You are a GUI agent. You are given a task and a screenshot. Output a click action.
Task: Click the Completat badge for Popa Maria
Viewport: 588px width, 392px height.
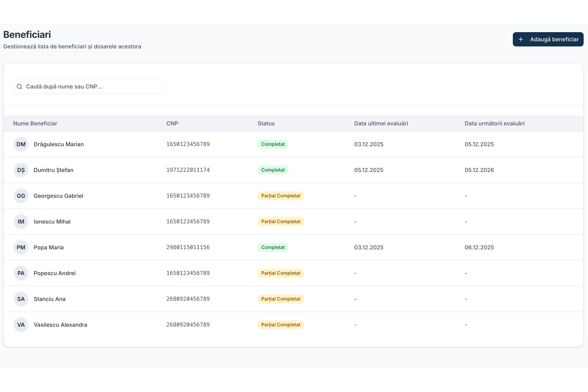pos(273,247)
